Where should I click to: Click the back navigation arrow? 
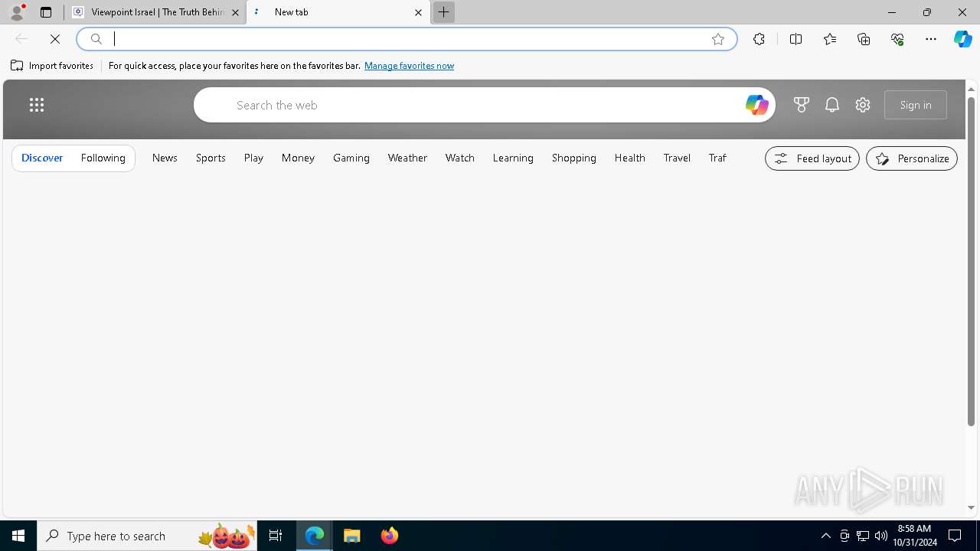21,39
